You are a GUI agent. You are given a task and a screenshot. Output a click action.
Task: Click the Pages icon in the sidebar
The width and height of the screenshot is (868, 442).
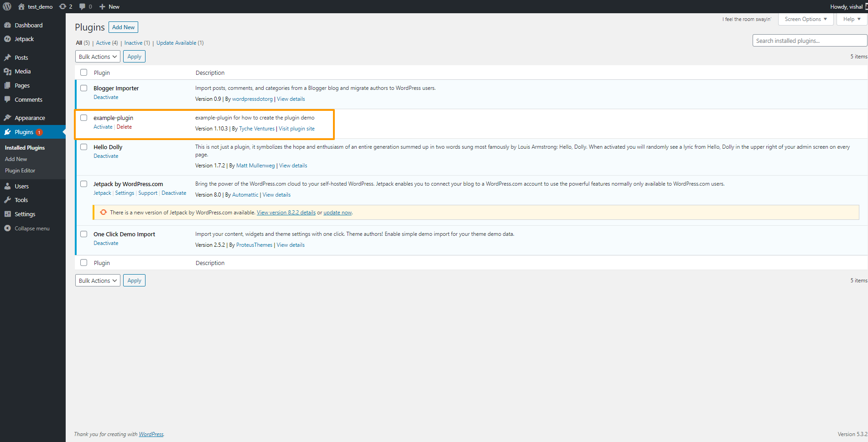pyautogui.click(x=7, y=85)
